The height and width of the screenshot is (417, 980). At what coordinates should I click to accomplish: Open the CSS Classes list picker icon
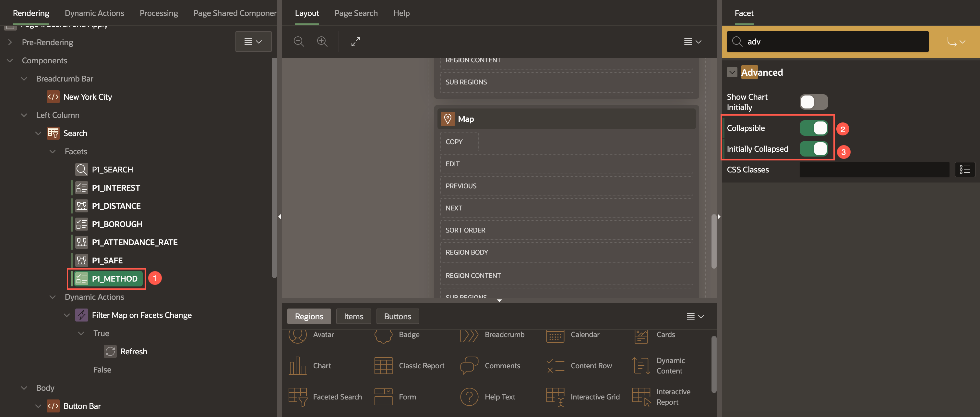pyautogui.click(x=964, y=170)
